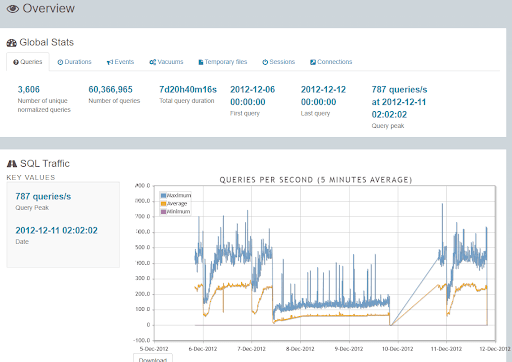The height and width of the screenshot is (362, 512).
Task: Click the Global Stats dashboard icon
Action: coord(12,43)
